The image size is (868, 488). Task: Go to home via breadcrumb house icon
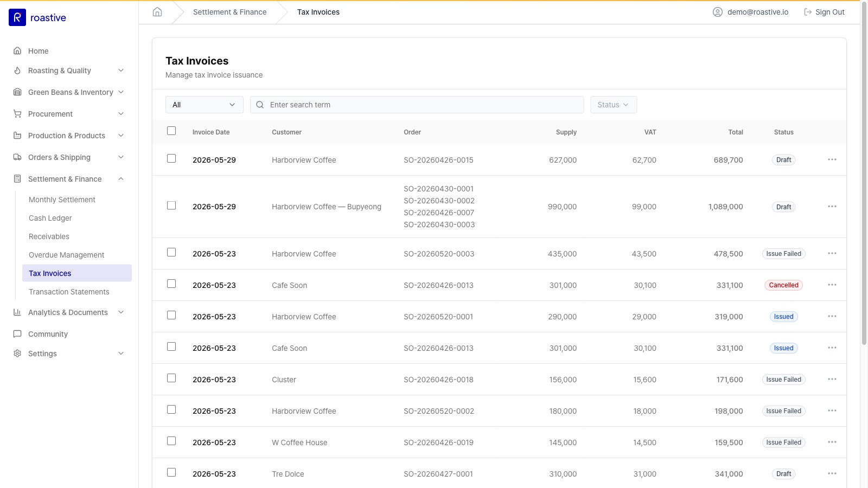[157, 12]
